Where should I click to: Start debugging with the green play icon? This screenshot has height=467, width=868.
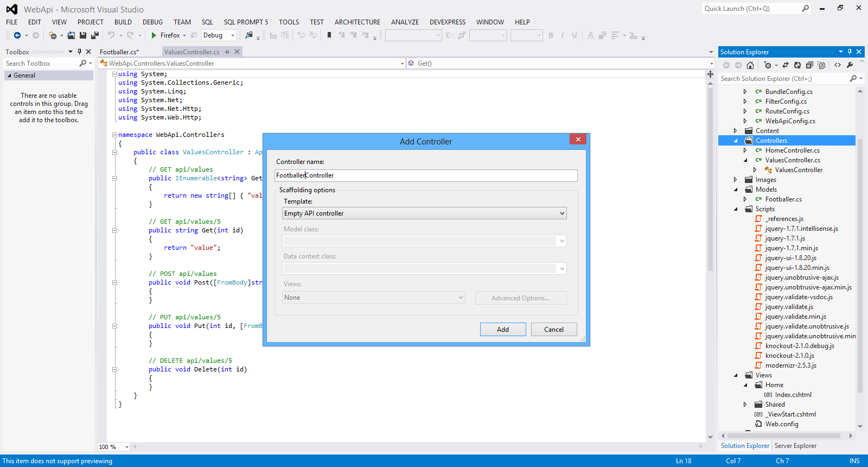click(x=154, y=35)
